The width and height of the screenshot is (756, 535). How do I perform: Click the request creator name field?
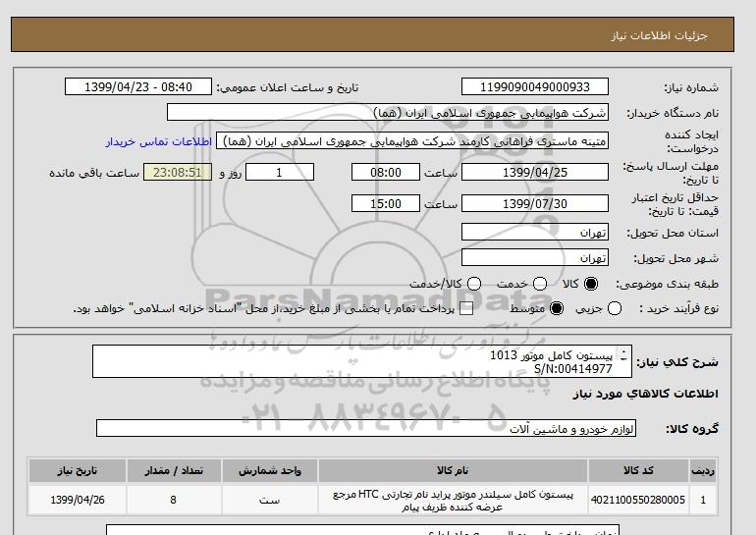coord(412,140)
